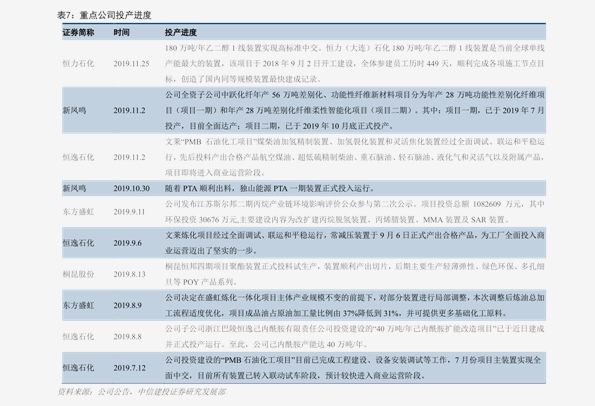Select the 投产进度 column header
595x406 pixels.
181,33
